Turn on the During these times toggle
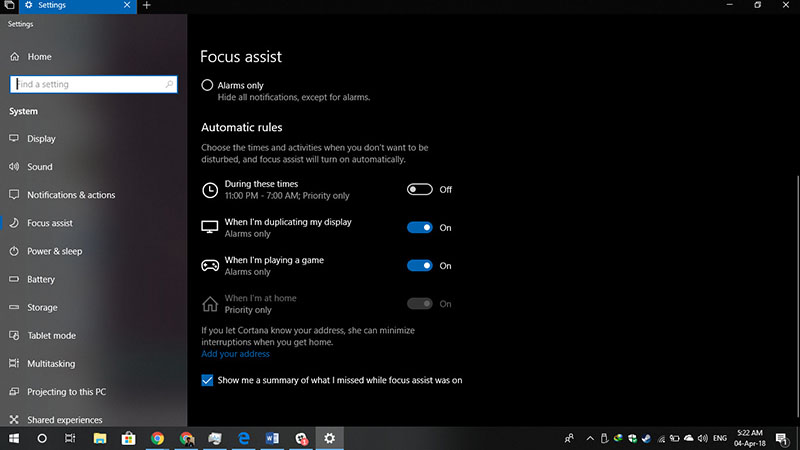 click(x=419, y=189)
